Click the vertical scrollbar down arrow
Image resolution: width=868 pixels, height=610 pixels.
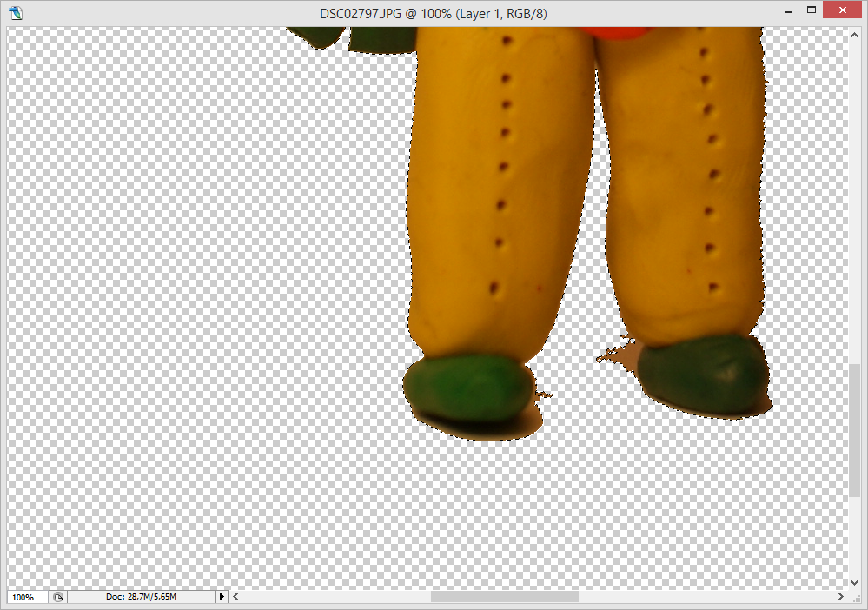coord(854,582)
